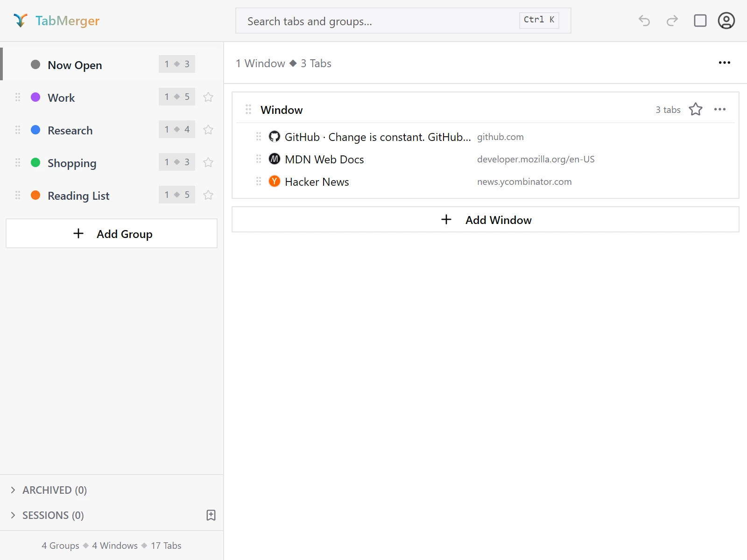The width and height of the screenshot is (747, 560).
Task: Star the Reading List group
Action: tap(208, 195)
